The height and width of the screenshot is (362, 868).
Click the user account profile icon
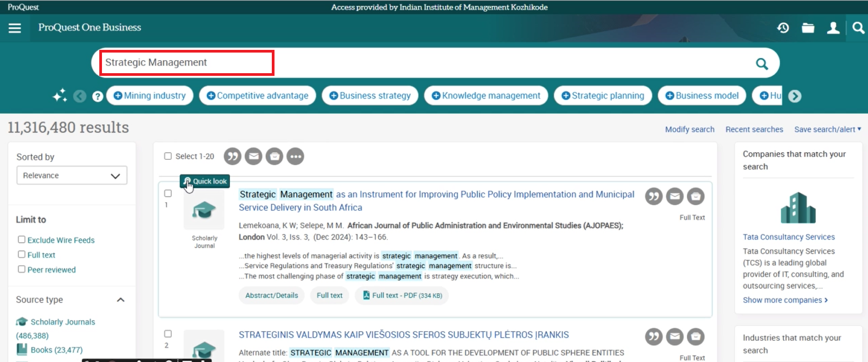(833, 28)
